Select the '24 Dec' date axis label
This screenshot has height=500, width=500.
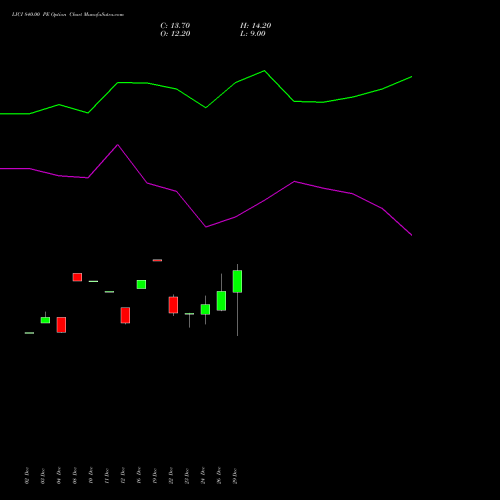[x=203, y=476]
